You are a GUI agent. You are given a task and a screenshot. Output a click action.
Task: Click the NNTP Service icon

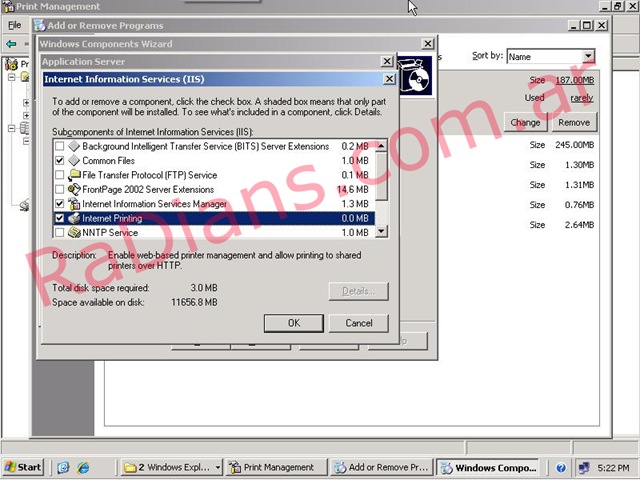click(x=74, y=232)
